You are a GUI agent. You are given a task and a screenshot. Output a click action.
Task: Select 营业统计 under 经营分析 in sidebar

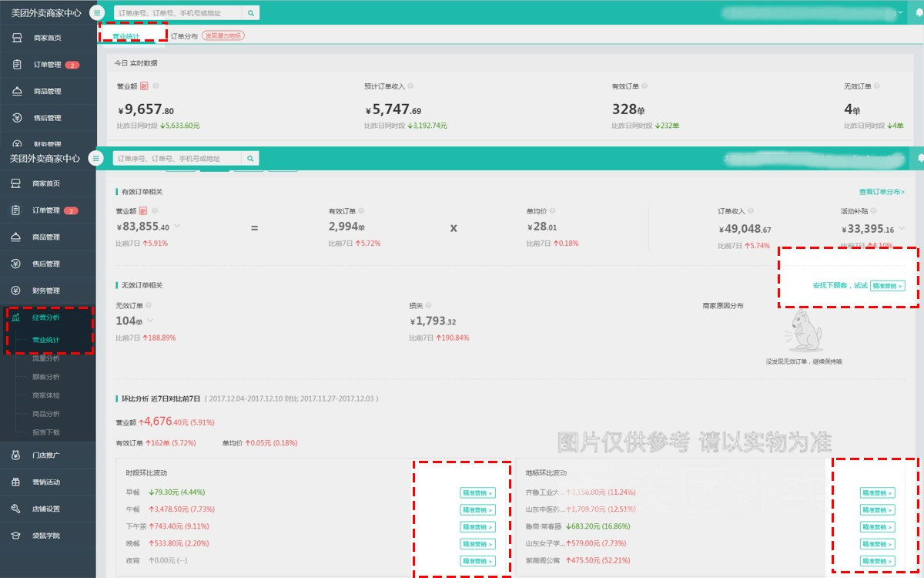pyautogui.click(x=45, y=340)
